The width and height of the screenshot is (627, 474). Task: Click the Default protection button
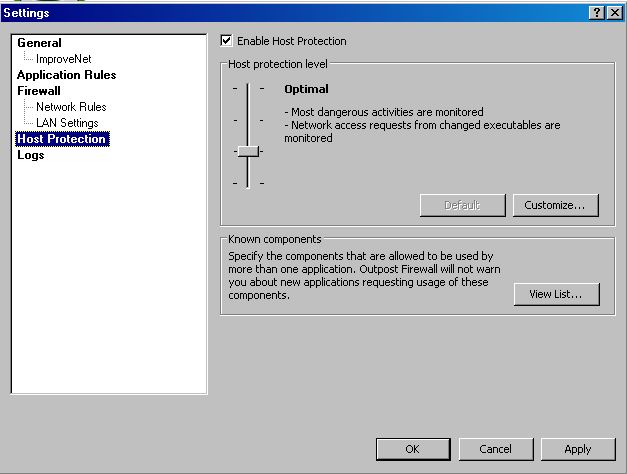(463, 205)
